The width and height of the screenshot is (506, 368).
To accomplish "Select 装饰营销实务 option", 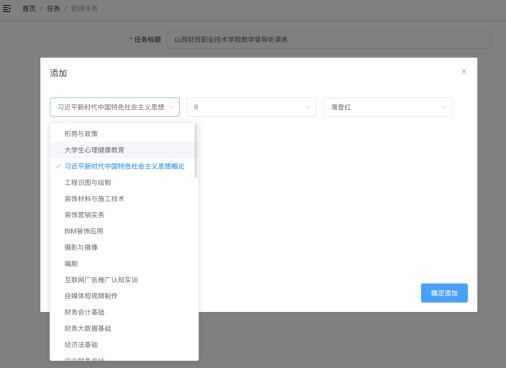I will [x=123, y=215].
